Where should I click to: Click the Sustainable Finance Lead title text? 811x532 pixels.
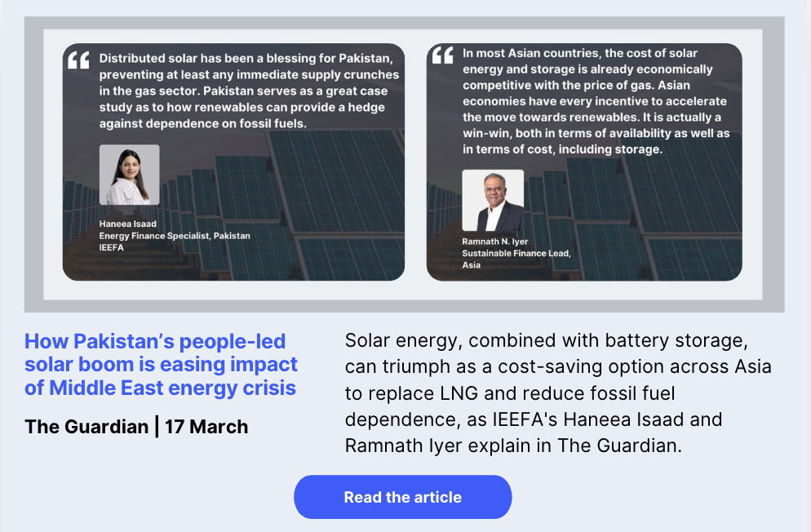click(516, 254)
